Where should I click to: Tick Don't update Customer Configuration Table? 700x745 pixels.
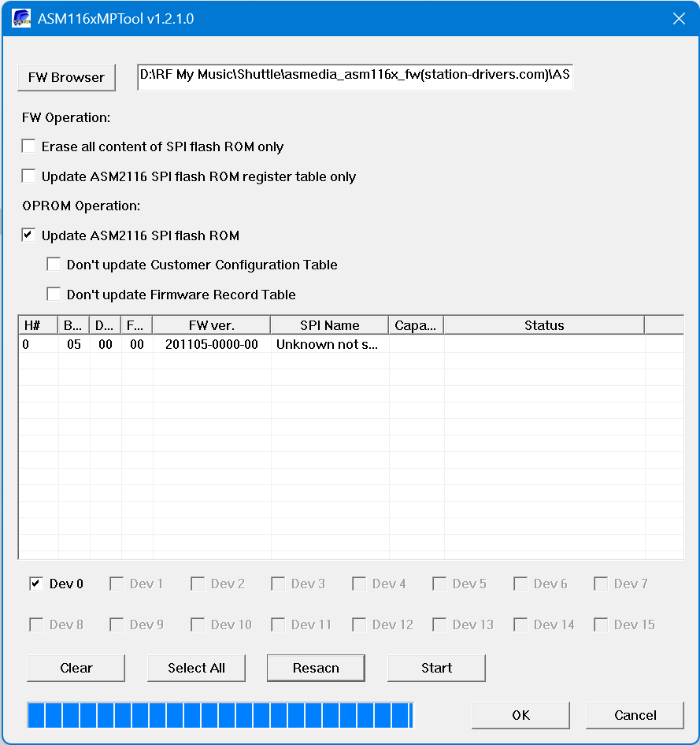54,265
